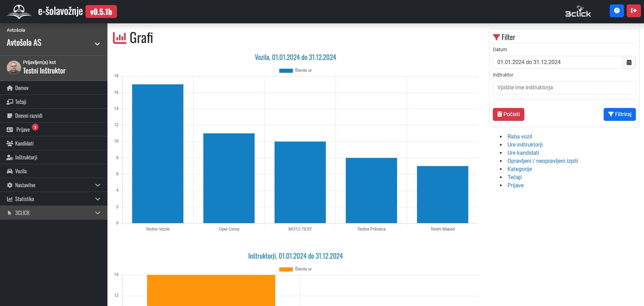Open the Domov menu item

click(54, 88)
